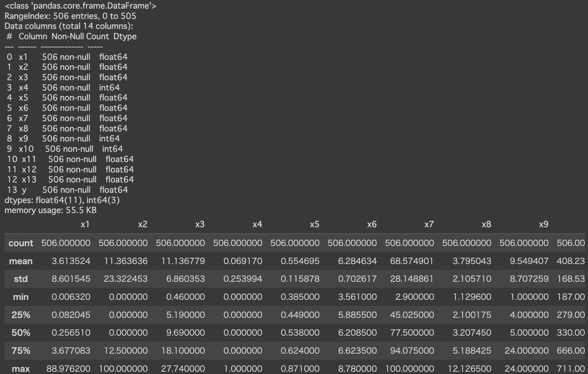Click the x6 column header
The image size is (588, 374).
(x=372, y=224)
